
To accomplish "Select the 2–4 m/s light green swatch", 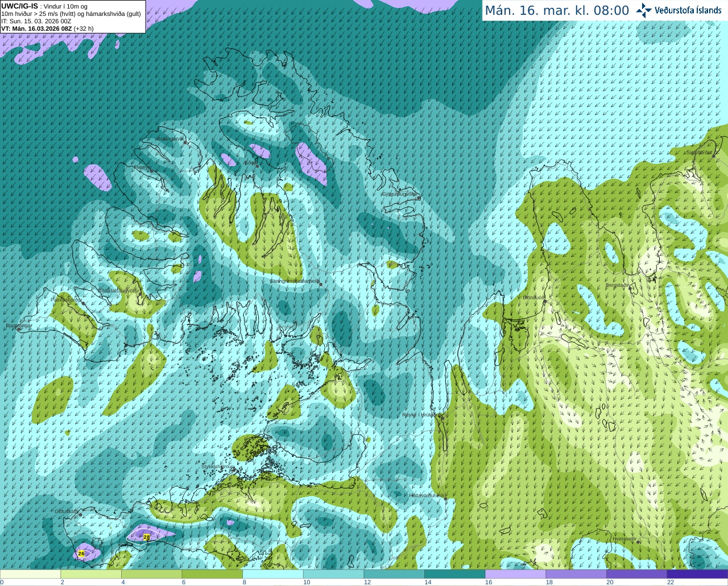I will (91, 574).
